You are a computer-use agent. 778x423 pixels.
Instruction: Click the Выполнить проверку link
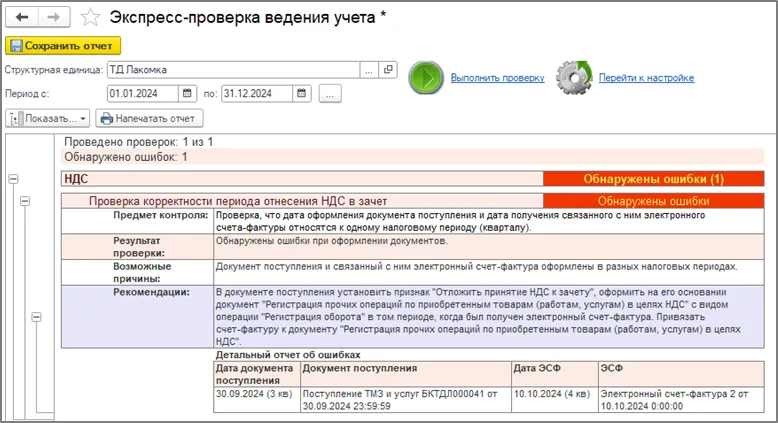(x=497, y=78)
